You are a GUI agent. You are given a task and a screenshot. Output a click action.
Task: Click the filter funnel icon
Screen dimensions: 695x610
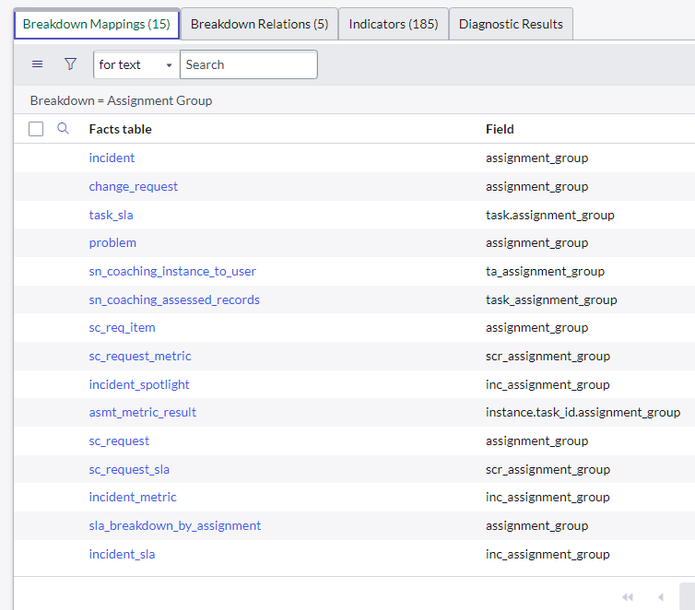(70, 64)
